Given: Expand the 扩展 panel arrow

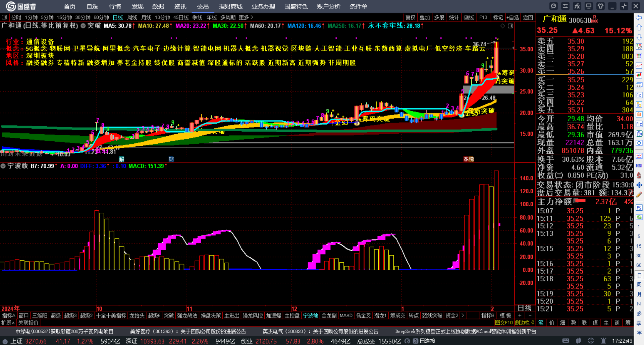Looking at the screenshot, I should (x=8, y=323).
